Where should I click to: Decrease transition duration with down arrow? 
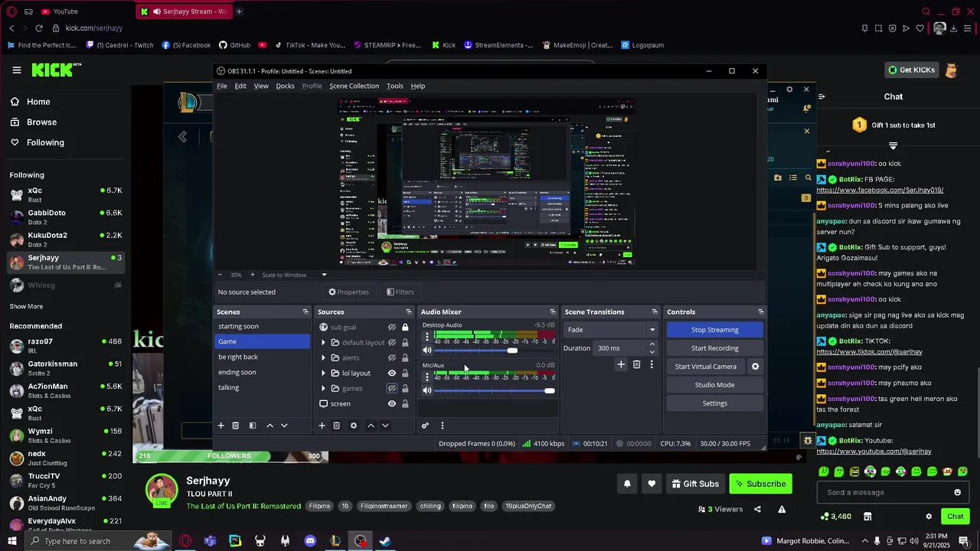(x=652, y=352)
